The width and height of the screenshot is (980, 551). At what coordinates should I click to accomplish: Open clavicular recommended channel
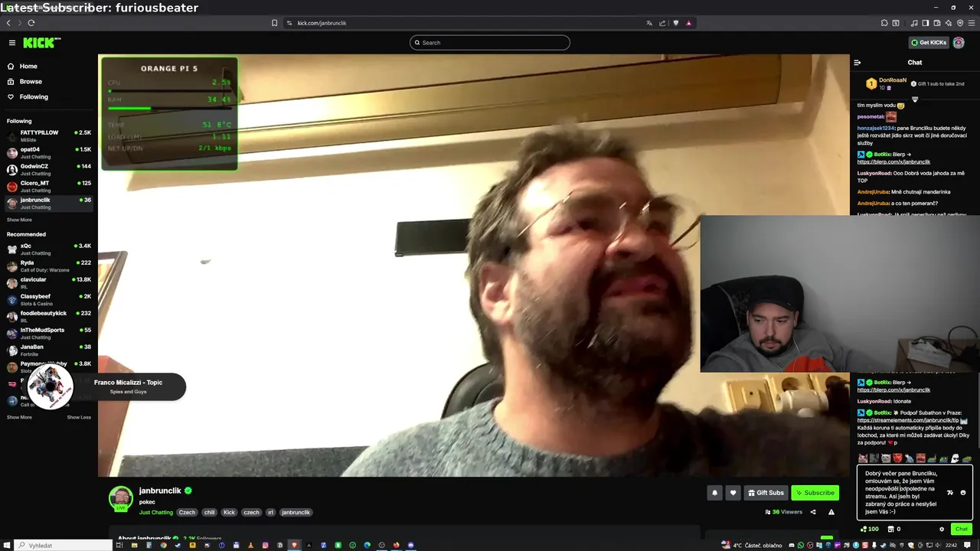49,282
